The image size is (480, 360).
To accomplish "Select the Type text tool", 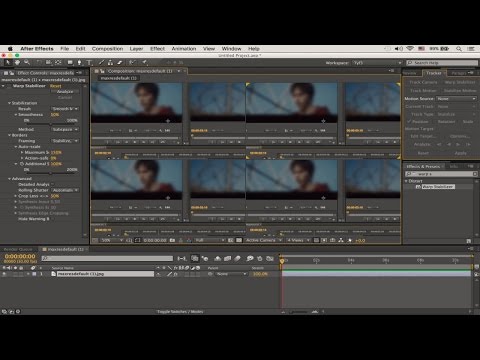I will pos(89,62).
